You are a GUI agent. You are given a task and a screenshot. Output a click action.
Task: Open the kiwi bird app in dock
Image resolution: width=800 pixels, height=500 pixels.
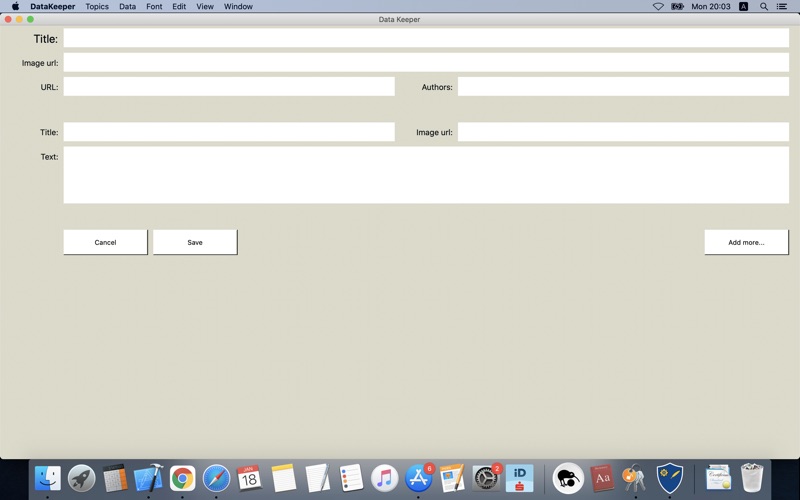click(568, 479)
